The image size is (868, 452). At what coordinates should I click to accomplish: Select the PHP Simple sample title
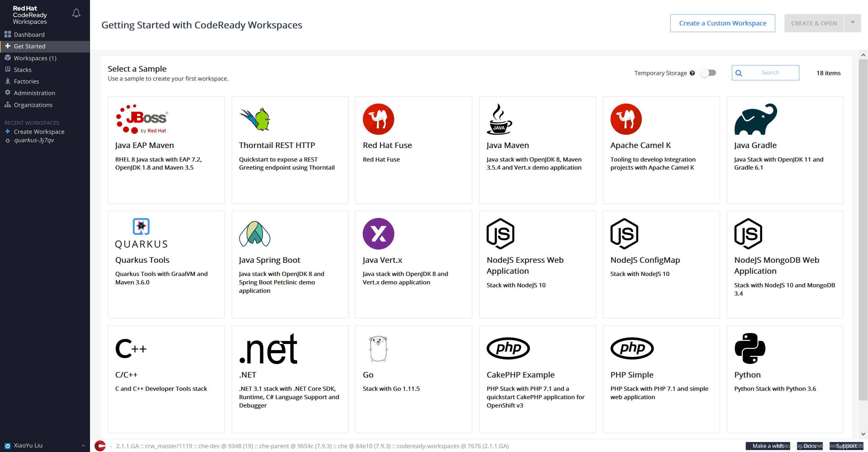tap(631, 375)
